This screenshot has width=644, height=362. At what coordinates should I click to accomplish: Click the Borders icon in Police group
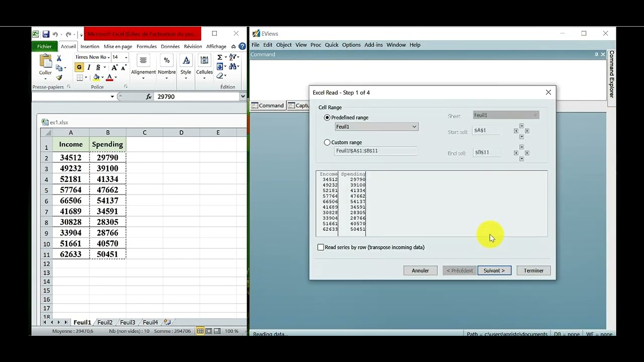pos(79,77)
